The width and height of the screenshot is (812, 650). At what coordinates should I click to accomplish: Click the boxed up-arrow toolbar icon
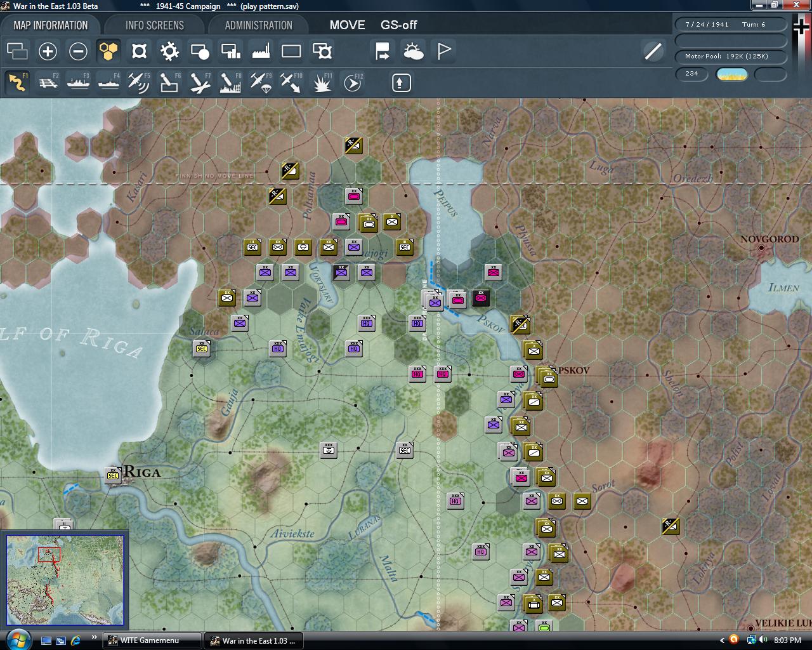[x=402, y=83]
